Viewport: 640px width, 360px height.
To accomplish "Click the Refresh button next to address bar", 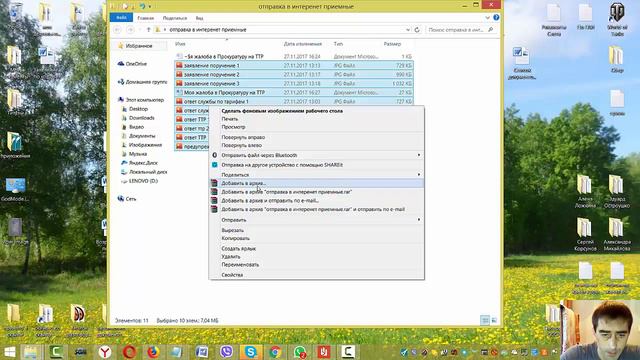I will [x=417, y=30].
